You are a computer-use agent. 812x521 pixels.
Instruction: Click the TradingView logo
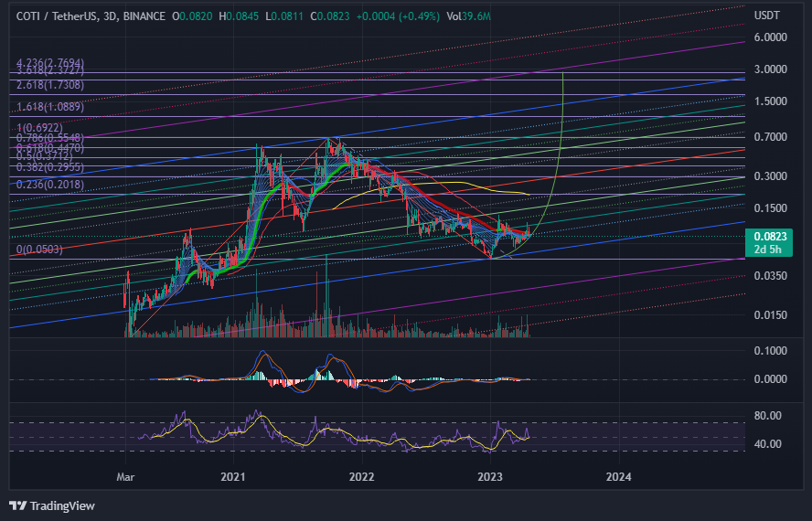click(52, 506)
